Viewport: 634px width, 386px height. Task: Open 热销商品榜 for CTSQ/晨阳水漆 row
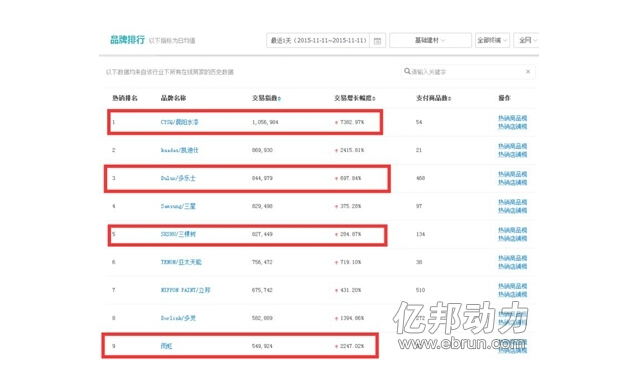coord(512,118)
